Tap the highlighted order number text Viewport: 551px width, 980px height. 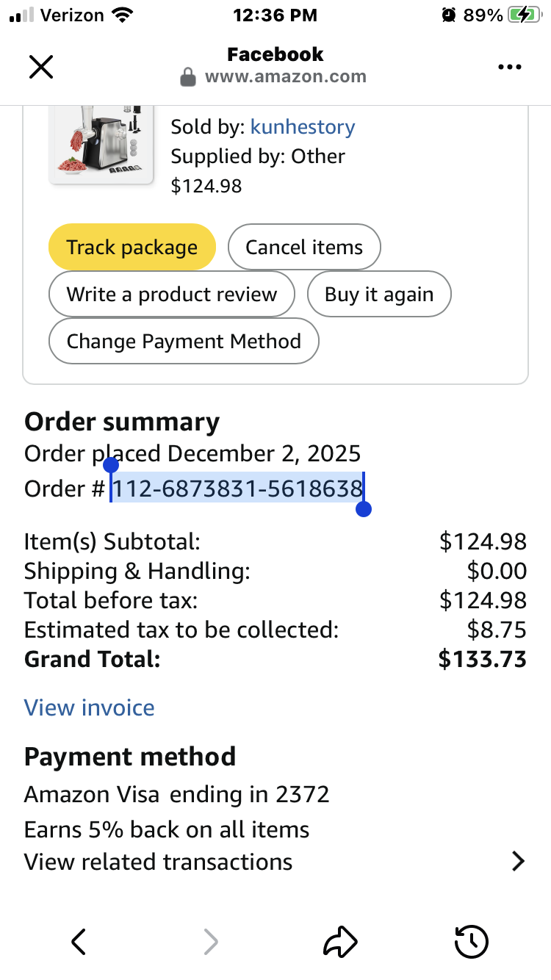coord(237,489)
